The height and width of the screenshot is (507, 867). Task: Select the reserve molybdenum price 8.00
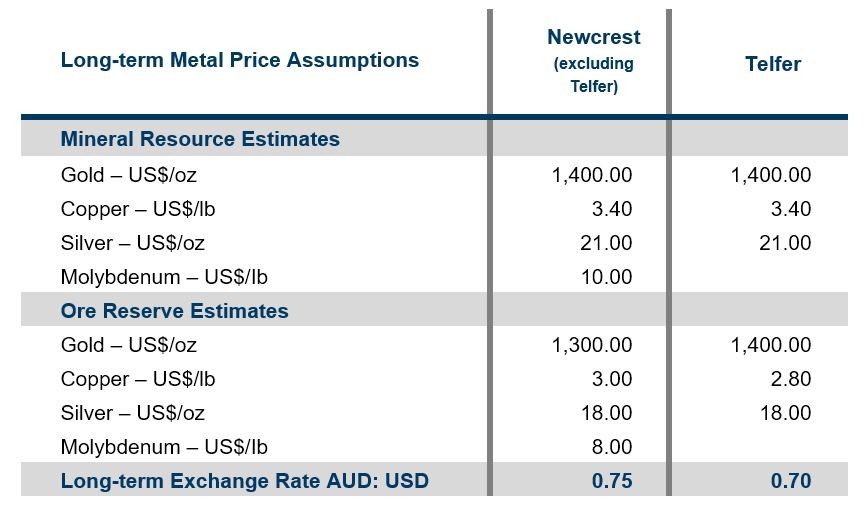point(612,447)
